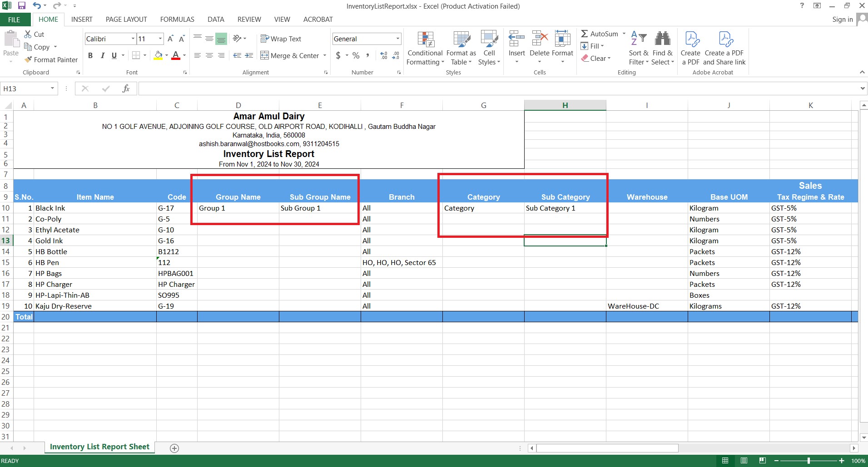The height and width of the screenshot is (467, 868).
Task: Switch to the INSERT tab
Action: [82, 20]
